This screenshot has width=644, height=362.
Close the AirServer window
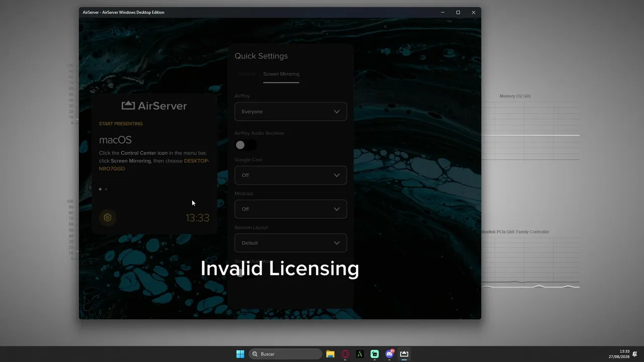point(473,12)
